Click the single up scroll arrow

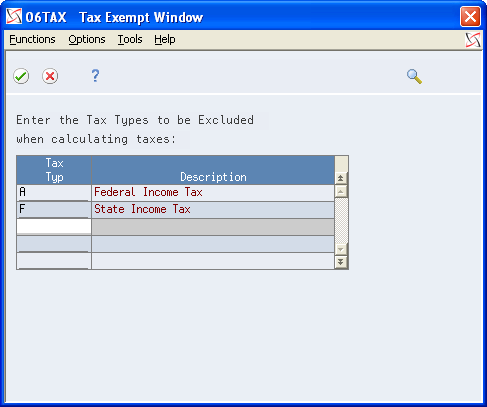[x=340, y=191]
